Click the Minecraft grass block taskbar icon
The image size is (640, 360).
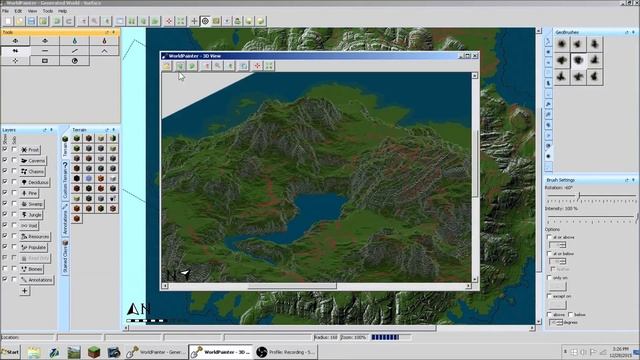click(x=94, y=352)
